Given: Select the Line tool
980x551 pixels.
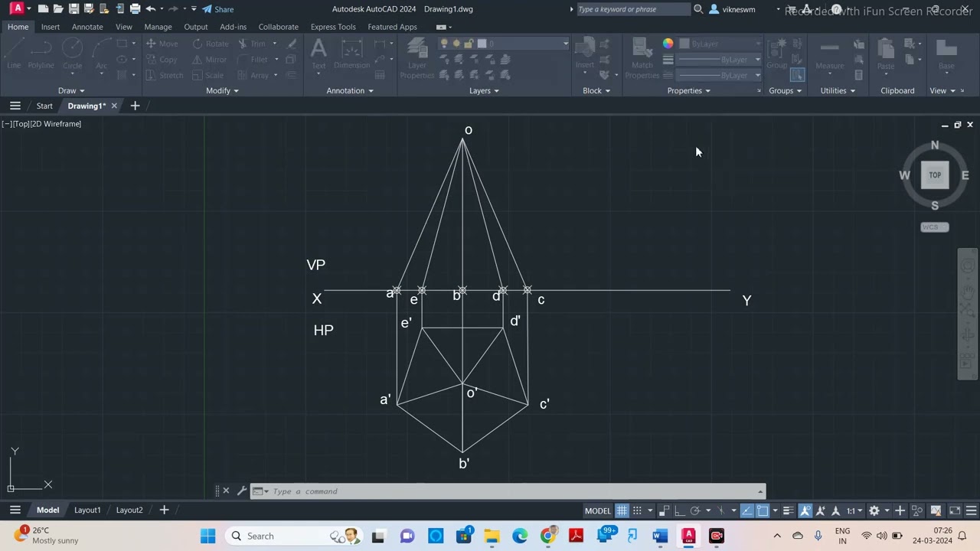Looking at the screenshot, I should point(14,54).
